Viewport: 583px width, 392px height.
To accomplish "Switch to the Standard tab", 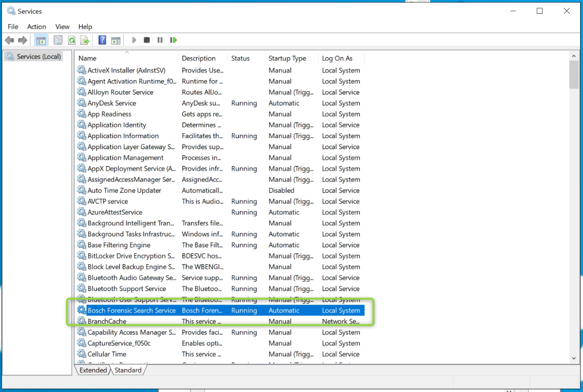I will (x=128, y=370).
